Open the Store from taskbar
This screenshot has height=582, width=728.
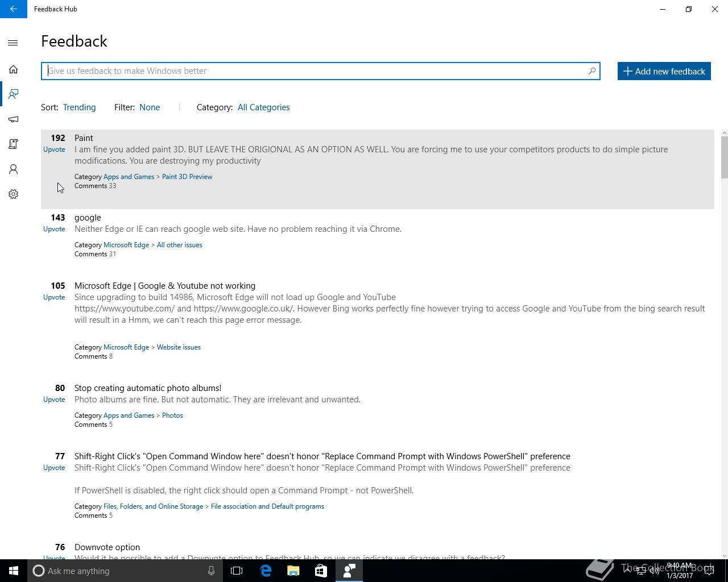pos(321,571)
